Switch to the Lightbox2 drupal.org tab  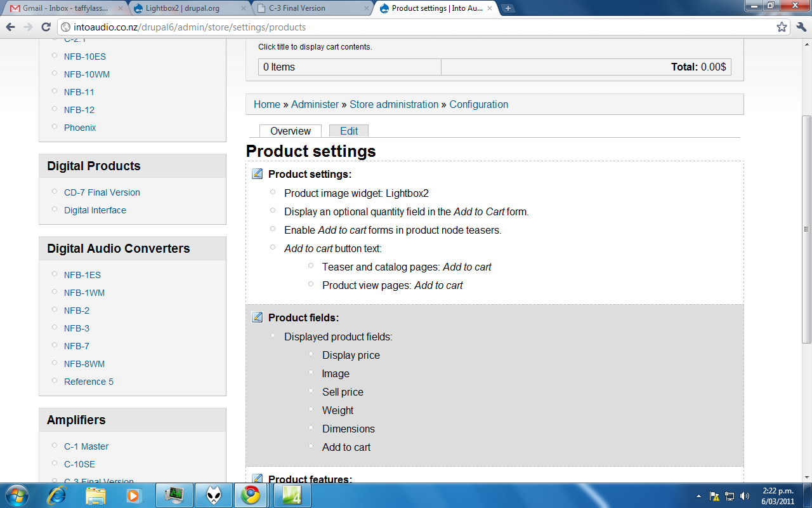coord(188,8)
